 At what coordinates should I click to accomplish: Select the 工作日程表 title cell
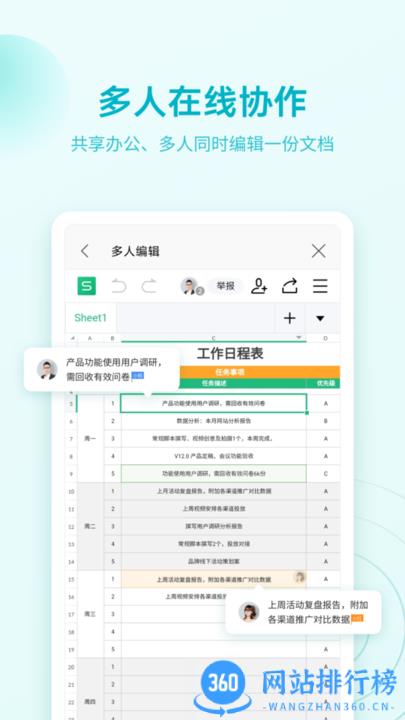(x=230, y=354)
